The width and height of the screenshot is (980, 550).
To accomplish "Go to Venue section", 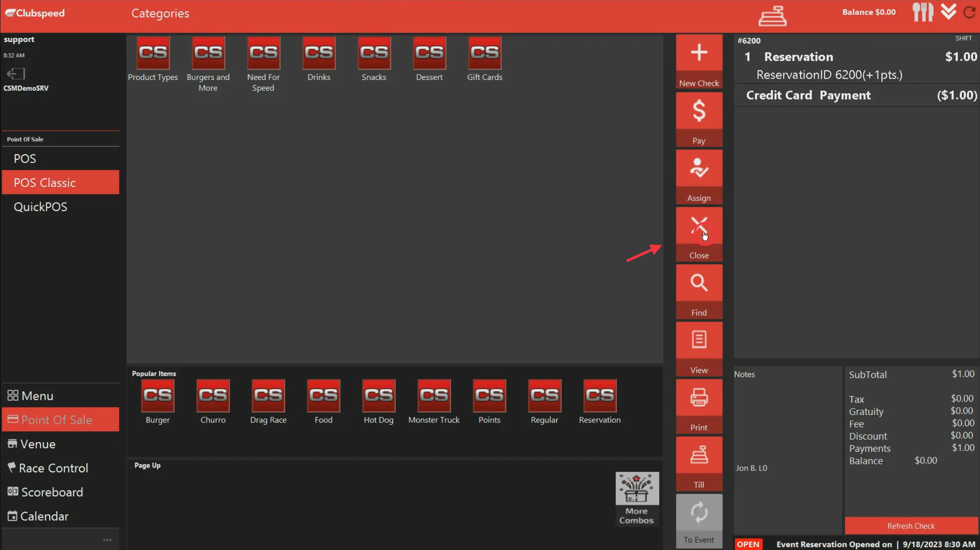I will pos(60,444).
